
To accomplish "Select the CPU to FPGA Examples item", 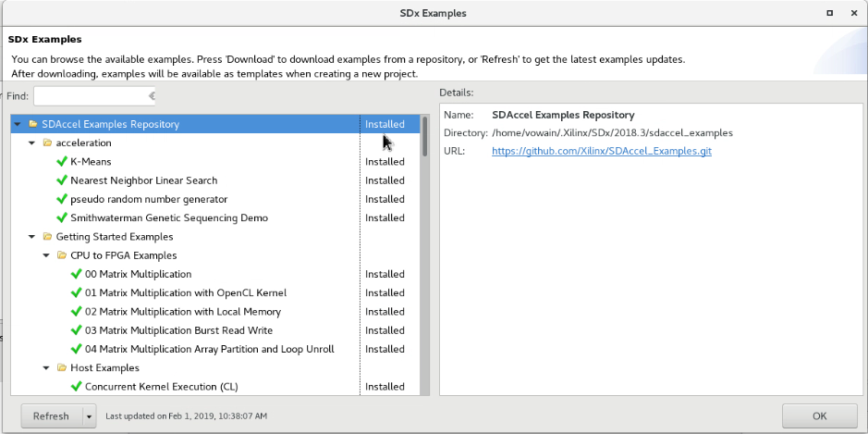I will click(124, 255).
